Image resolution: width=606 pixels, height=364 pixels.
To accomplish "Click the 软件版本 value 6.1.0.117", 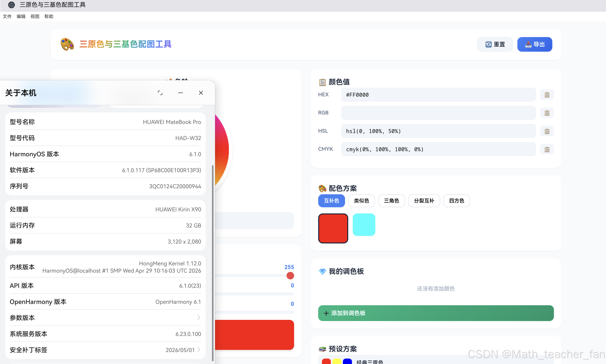I will [161, 170].
